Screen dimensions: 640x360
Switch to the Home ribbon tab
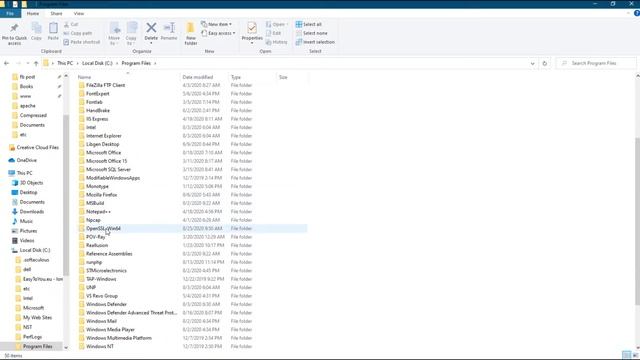33,13
